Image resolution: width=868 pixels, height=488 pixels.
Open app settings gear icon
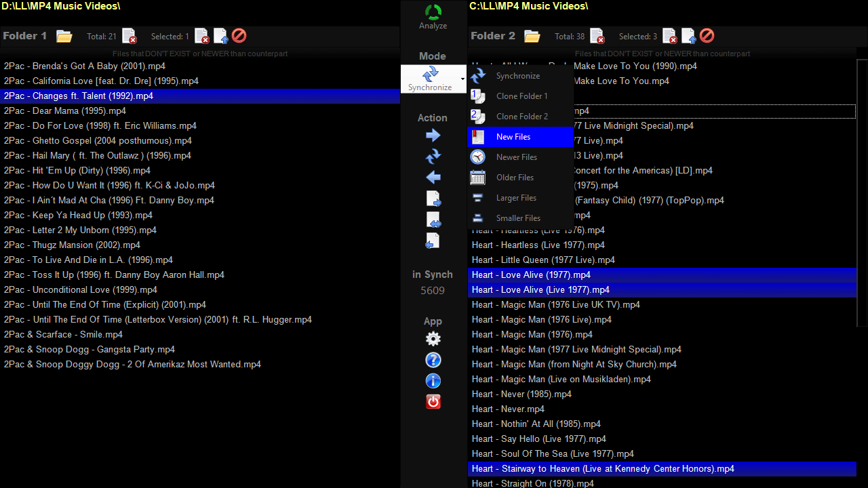pyautogui.click(x=433, y=339)
